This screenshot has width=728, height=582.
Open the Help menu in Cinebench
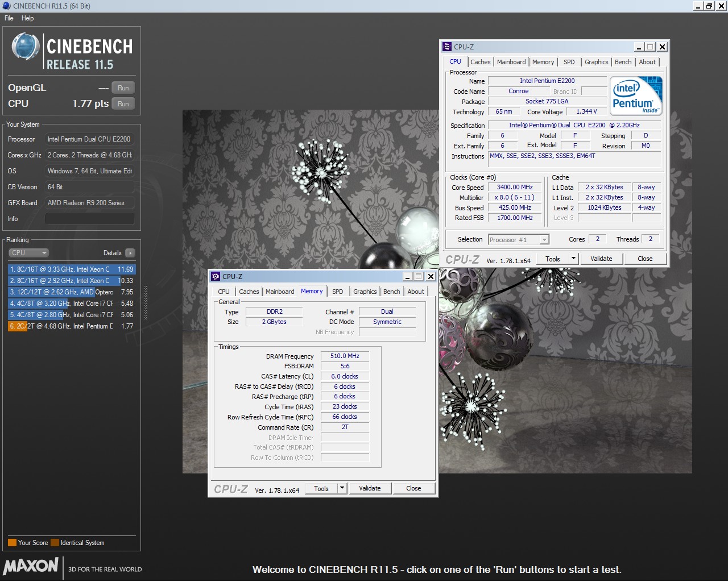coord(27,18)
